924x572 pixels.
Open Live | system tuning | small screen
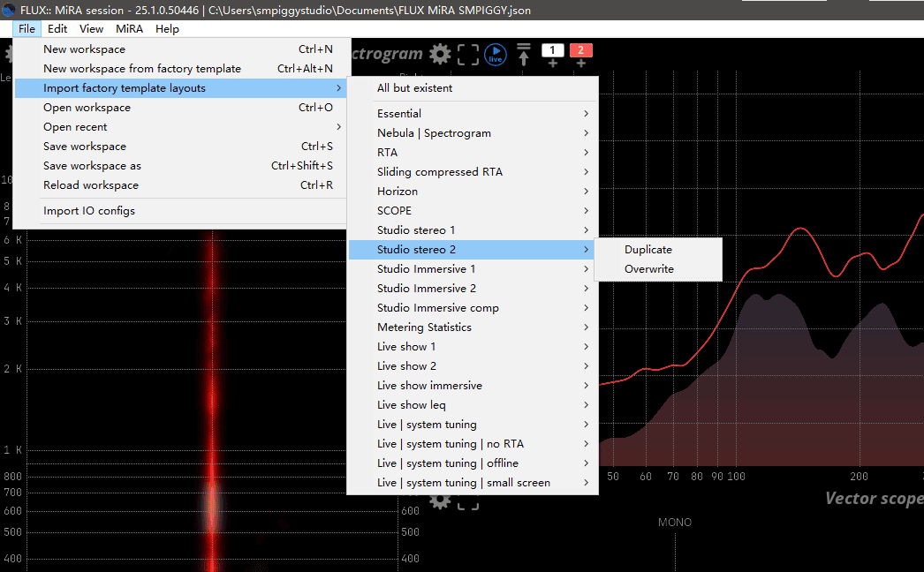click(473, 483)
